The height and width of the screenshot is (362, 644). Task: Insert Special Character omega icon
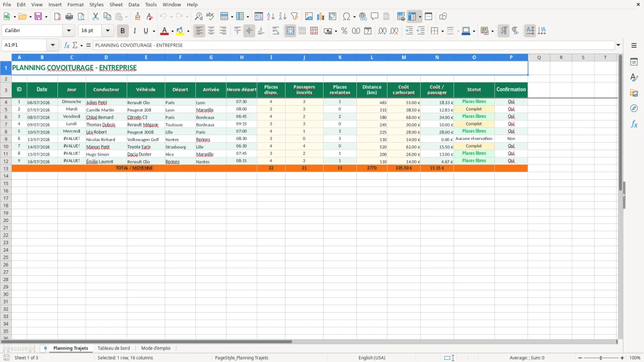347,17
